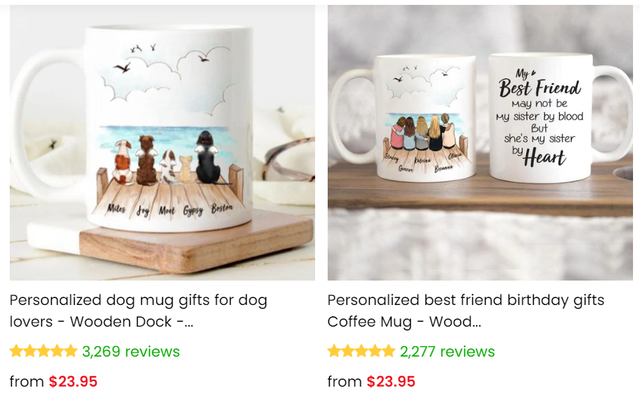Click the small tan dog Gypsy illustration
Image resolution: width=640 pixels, height=402 pixels.
pos(186,169)
